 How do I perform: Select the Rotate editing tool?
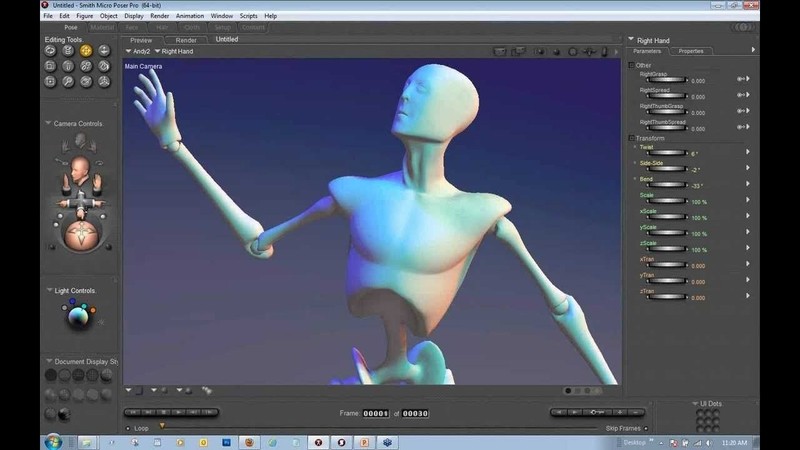click(50, 50)
